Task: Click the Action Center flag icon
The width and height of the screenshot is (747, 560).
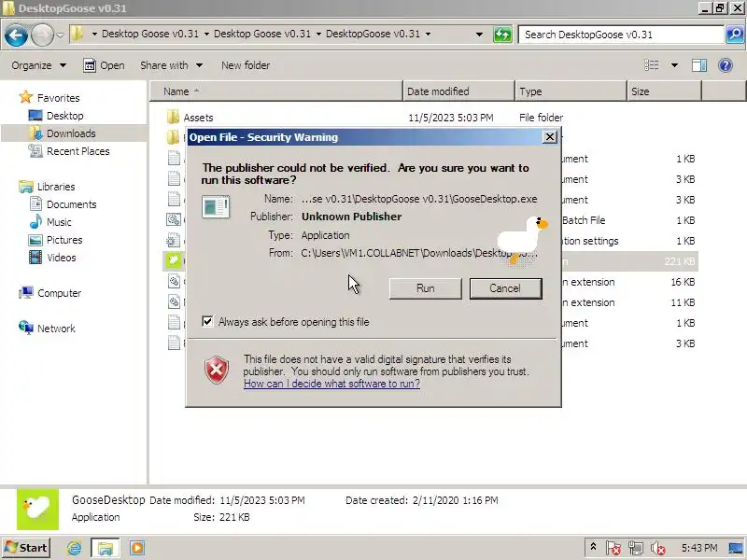Action: click(613, 548)
